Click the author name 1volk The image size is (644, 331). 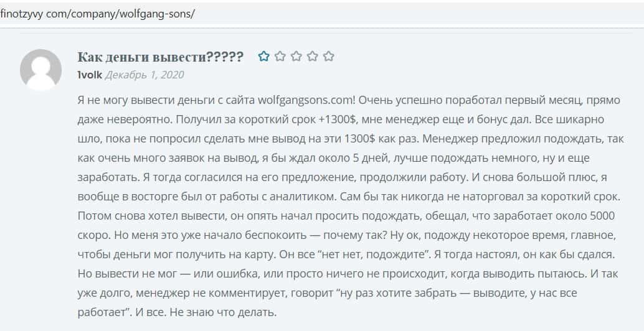click(x=89, y=75)
